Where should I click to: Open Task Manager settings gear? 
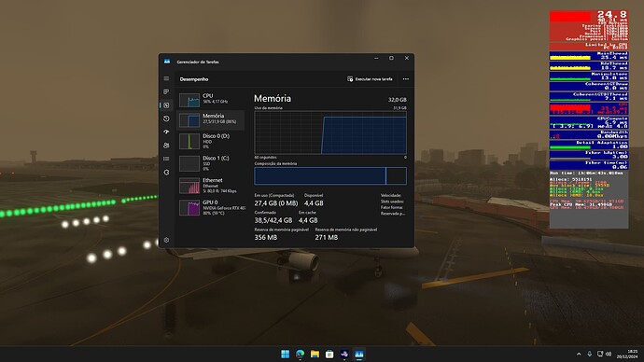tap(166, 240)
